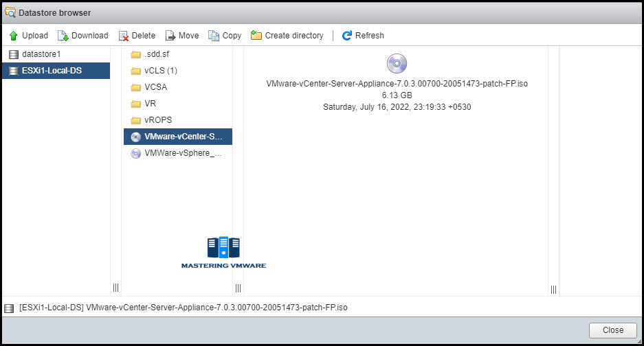Click the column handle after folder pane
This screenshot has height=346, width=644.
coord(238,288)
